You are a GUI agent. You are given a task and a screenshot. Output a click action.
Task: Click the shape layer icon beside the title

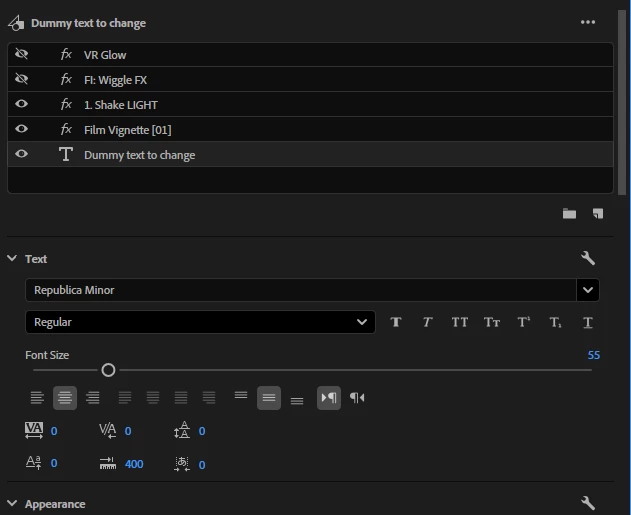point(16,23)
